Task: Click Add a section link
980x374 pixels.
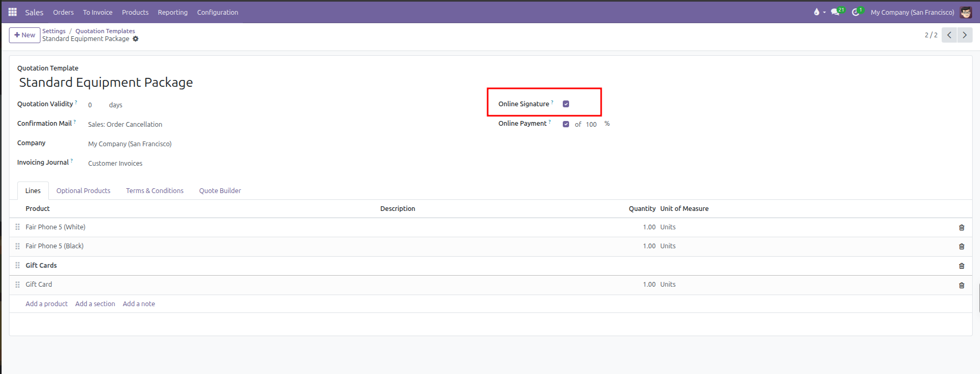Action: coord(95,304)
